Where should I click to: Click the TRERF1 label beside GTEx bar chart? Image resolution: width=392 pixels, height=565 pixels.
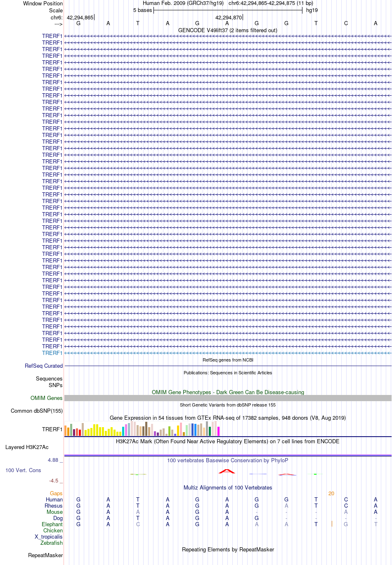tap(52, 429)
